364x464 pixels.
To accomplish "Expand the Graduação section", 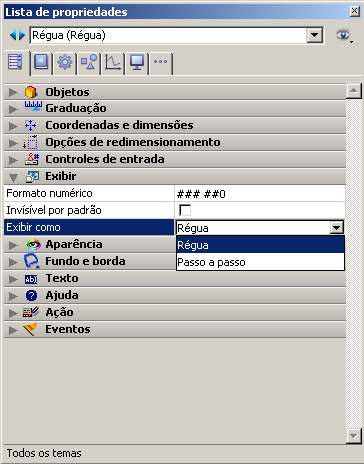I will [13, 109].
